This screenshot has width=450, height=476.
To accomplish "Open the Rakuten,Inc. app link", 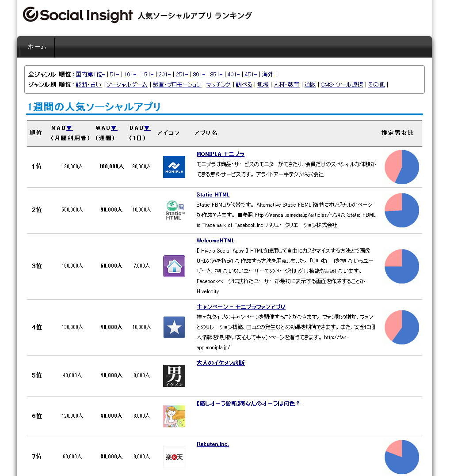I will [213, 444].
